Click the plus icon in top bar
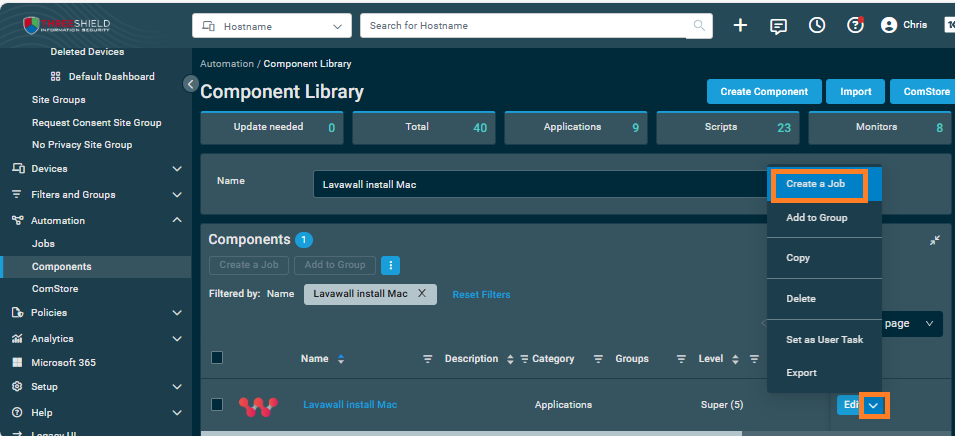Viewport: 955px width, 436px height. (740, 25)
